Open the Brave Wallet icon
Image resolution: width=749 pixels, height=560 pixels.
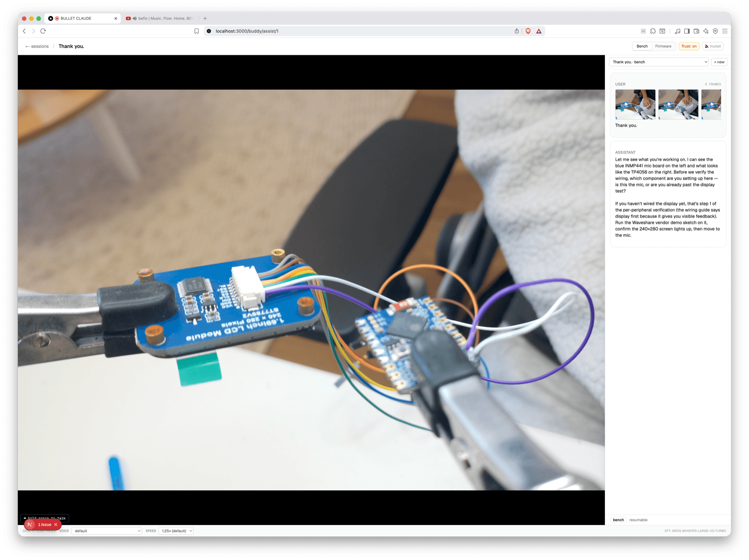pos(697,31)
